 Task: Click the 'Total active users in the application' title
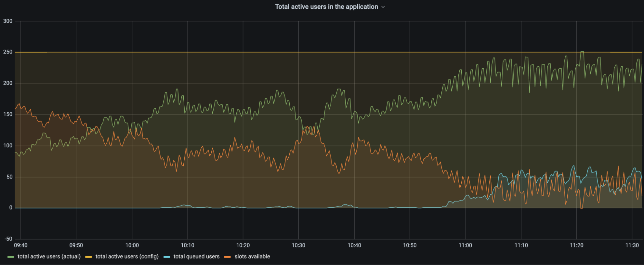(326, 7)
